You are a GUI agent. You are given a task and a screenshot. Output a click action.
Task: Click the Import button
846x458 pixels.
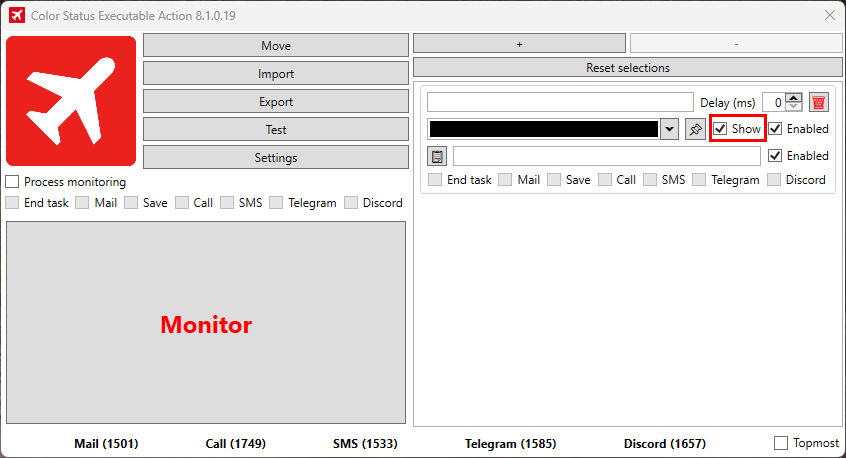(276, 73)
